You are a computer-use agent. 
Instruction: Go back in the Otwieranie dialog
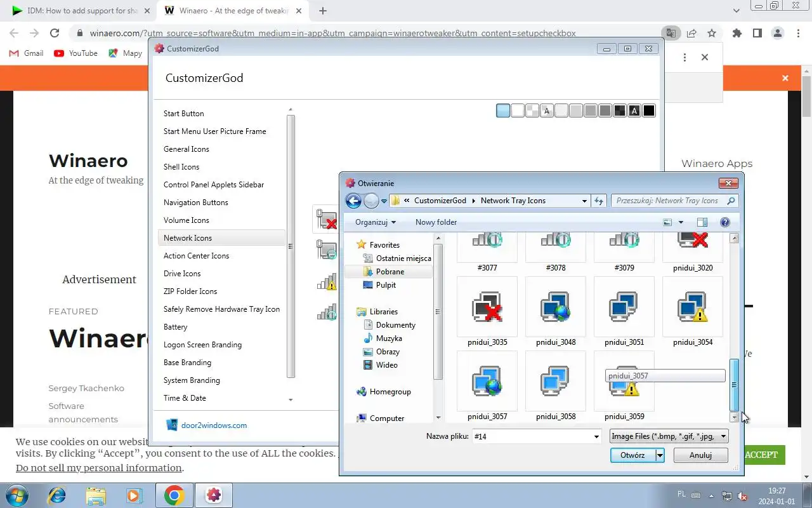[353, 201]
